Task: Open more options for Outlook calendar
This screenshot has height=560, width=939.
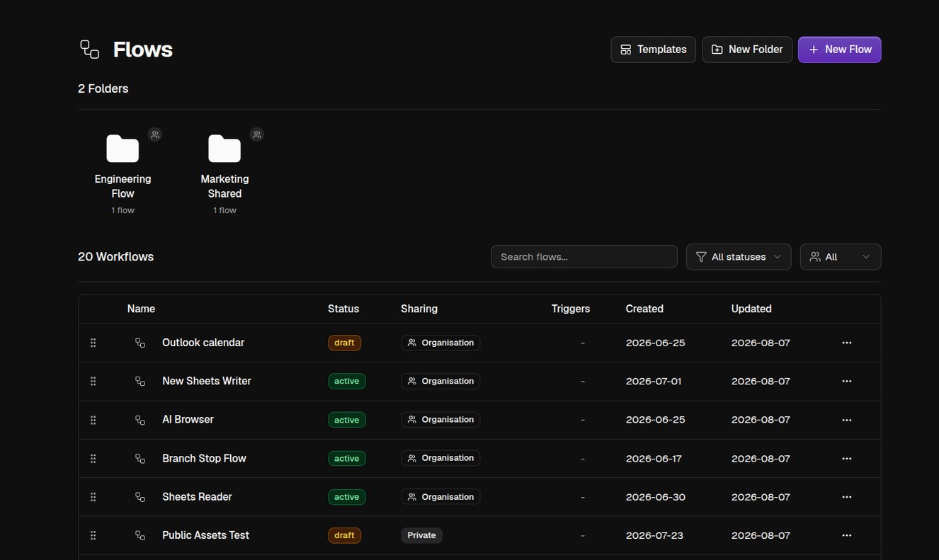Action: [846, 343]
